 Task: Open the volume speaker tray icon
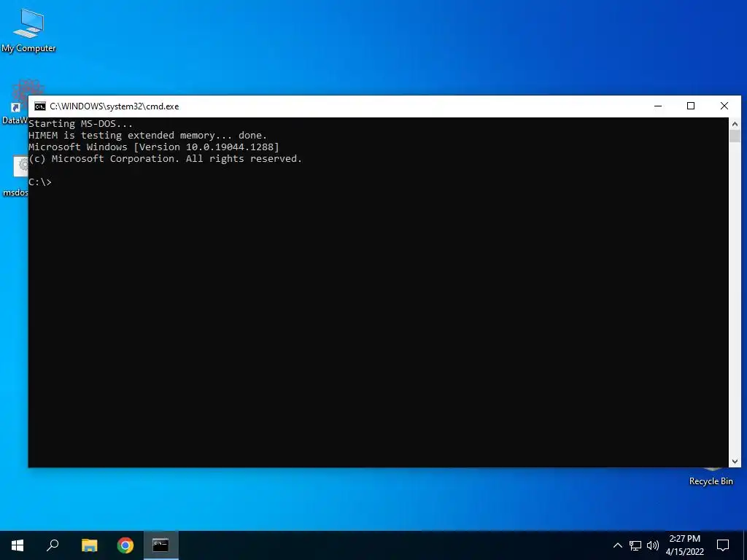pyautogui.click(x=653, y=545)
